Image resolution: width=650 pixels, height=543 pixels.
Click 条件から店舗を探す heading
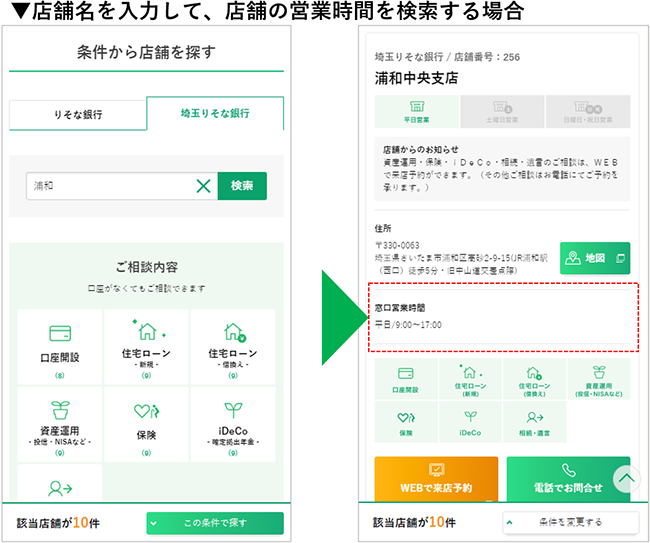(146, 52)
